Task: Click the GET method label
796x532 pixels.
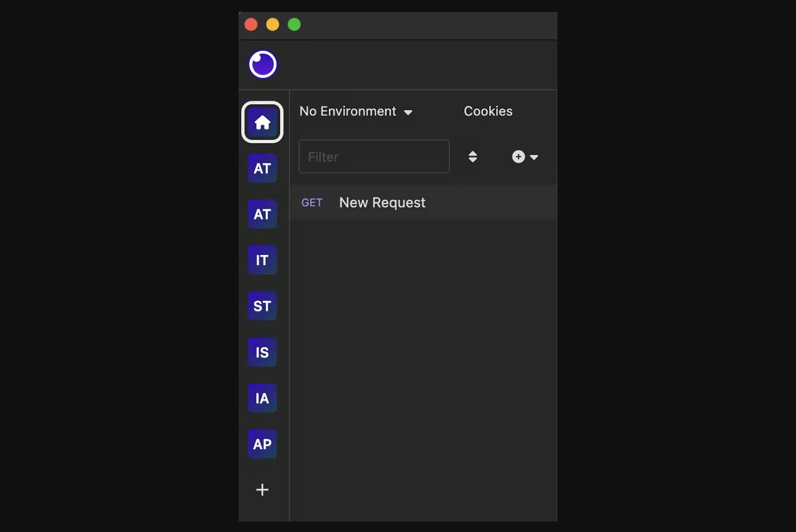Action: point(312,203)
